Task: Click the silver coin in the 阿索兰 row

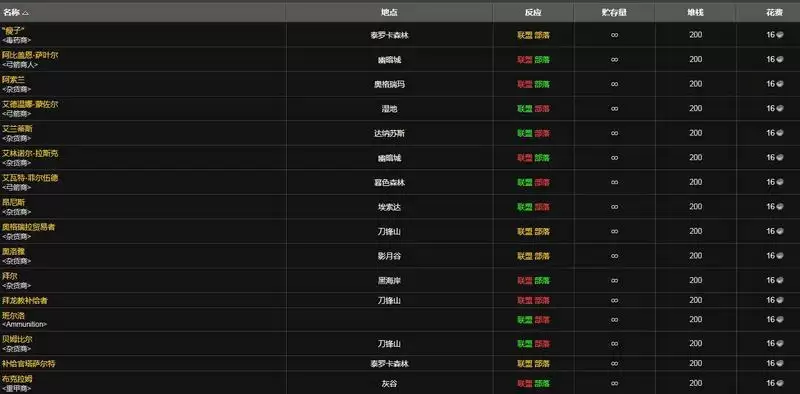Action: click(x=780, y=84)
